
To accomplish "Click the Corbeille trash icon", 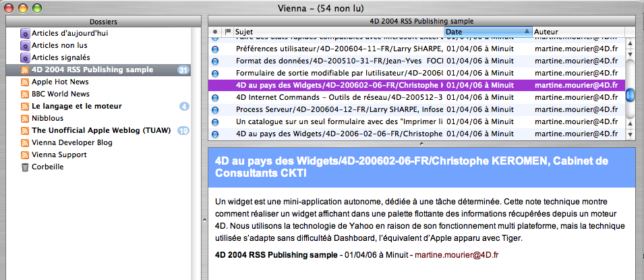I will [x=25, y=167].
